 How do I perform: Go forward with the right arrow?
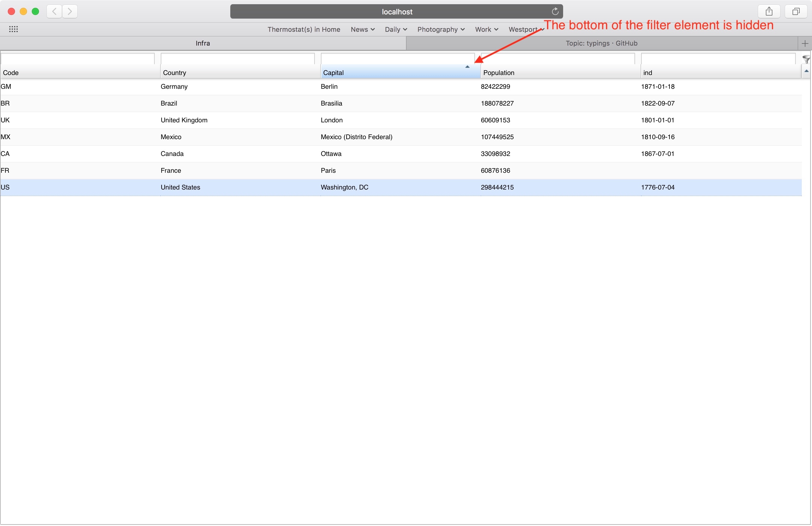[70, 12]
